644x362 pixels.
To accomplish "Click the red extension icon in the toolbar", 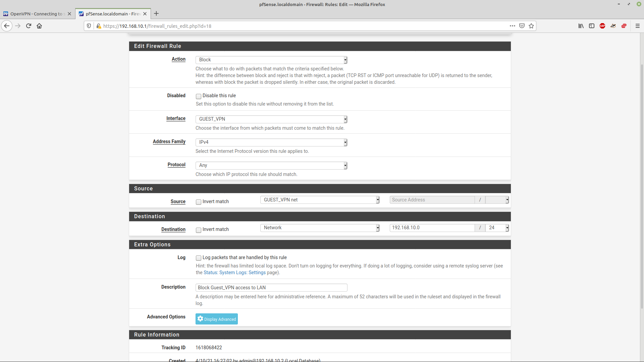I will [x=624, y=26].
